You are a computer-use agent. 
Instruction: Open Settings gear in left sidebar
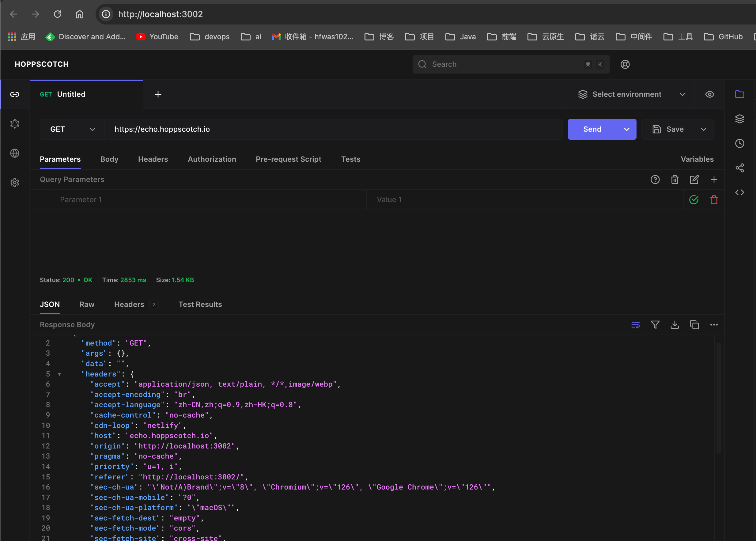click(x=15, y=183)
